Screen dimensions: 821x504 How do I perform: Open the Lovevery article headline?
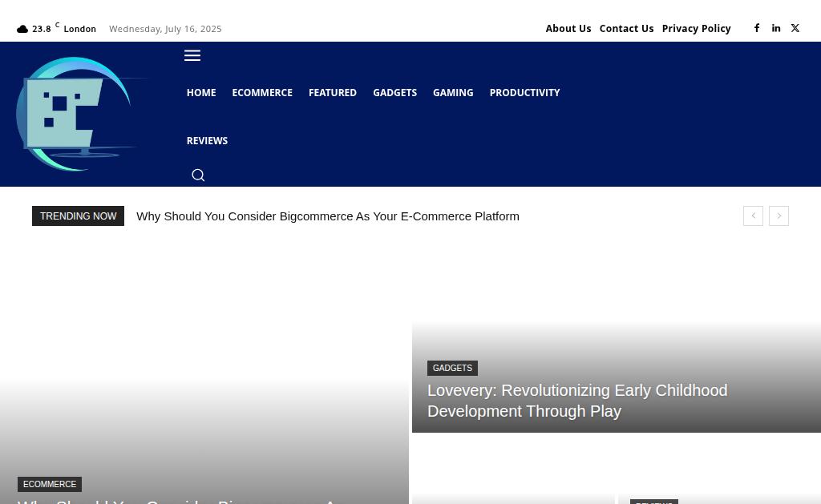[577, 401]
